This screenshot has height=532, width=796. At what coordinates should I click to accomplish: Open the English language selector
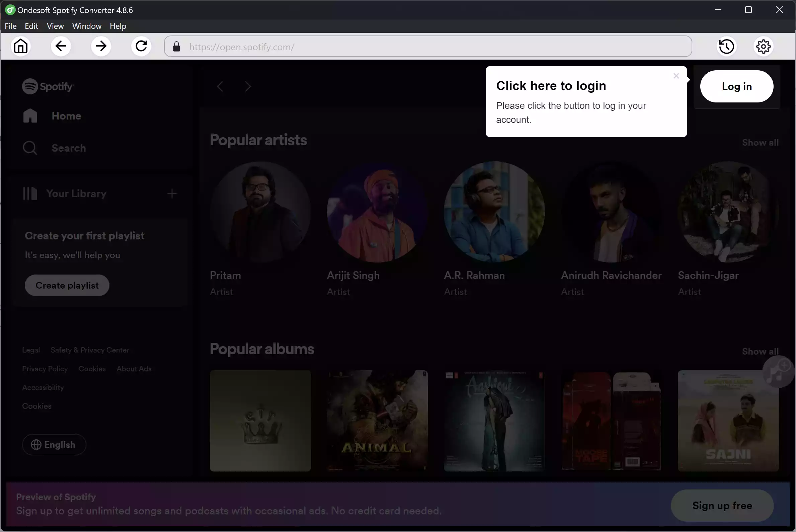(x=54, y=445)
